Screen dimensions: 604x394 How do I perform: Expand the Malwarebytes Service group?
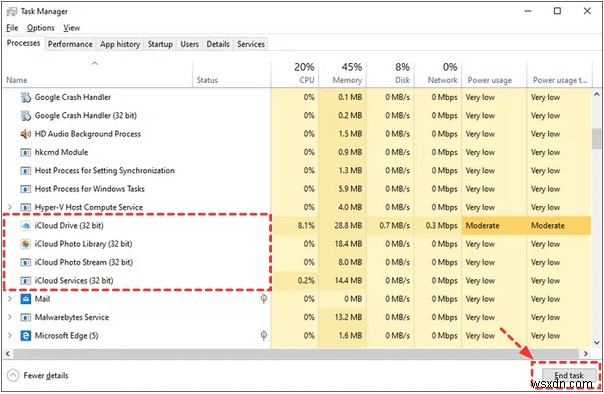[x=10, y=317]
